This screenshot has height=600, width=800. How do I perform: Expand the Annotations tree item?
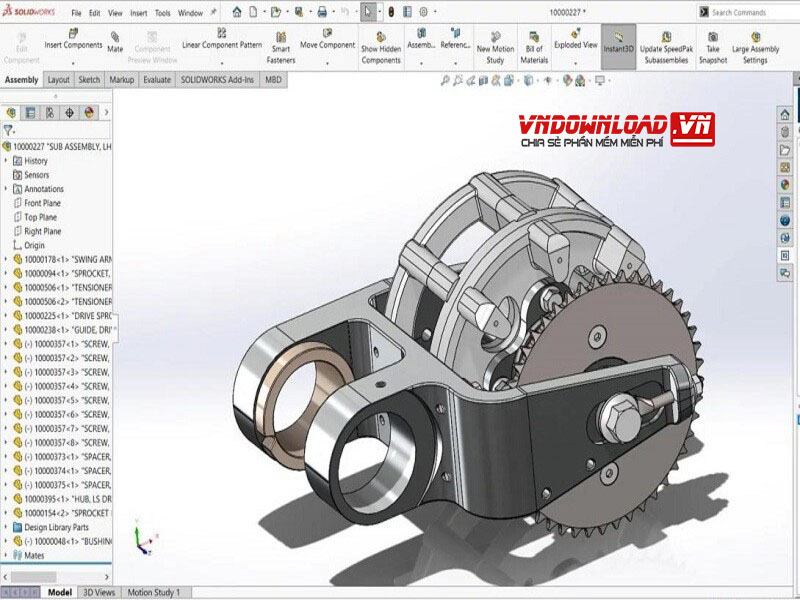click(x=6, y=189)
